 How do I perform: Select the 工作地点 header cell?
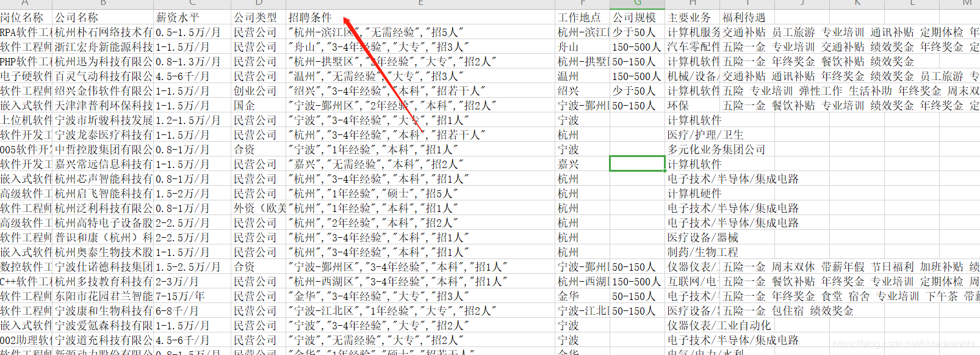click(x=583, y=18)
